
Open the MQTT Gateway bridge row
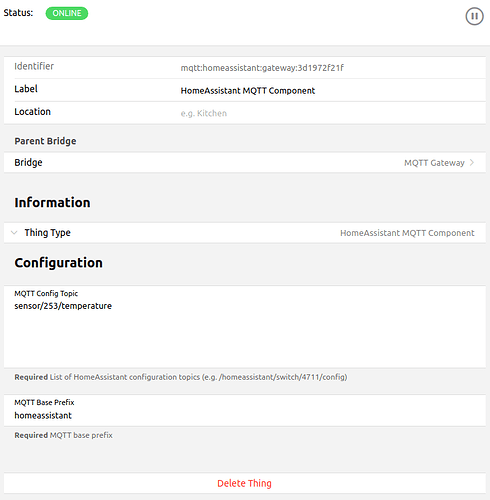click(x=245, y=163)
